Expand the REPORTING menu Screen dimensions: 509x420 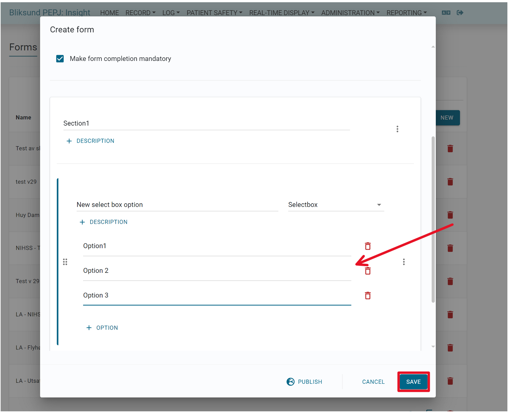click(x=406, y=13)
